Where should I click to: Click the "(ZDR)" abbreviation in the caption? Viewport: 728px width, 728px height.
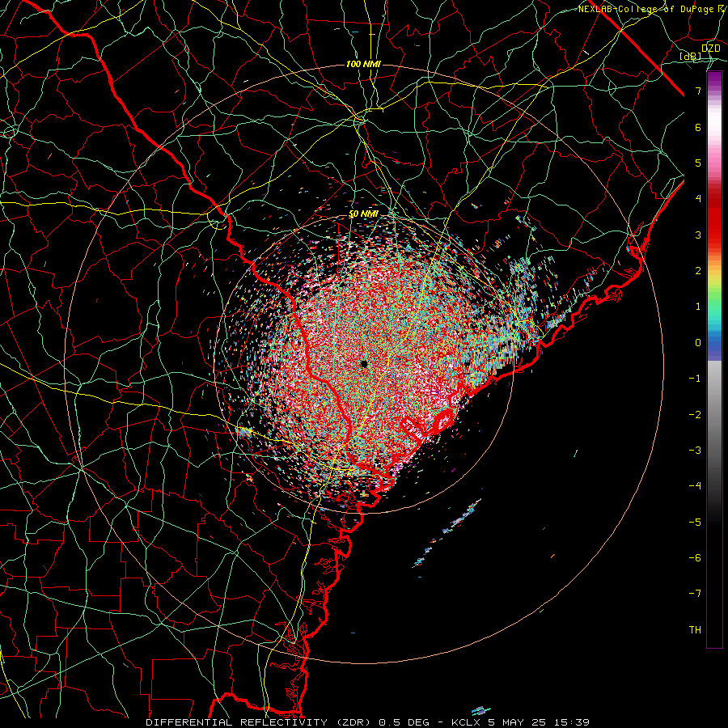click(353, 722)
